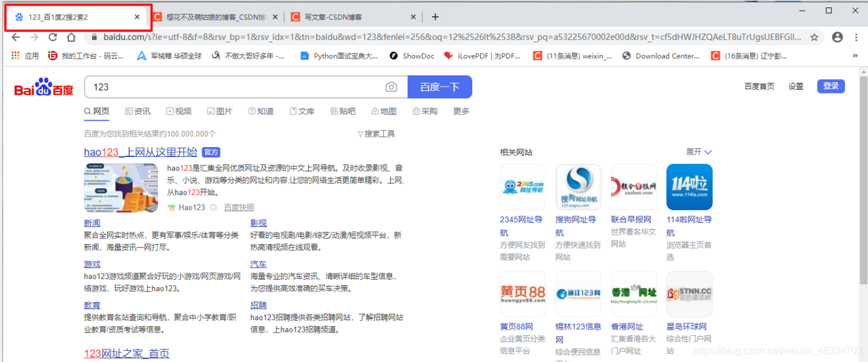
Task: Open a new tab with plus icon
Action: pyautogui.click(x=435, y=17)
